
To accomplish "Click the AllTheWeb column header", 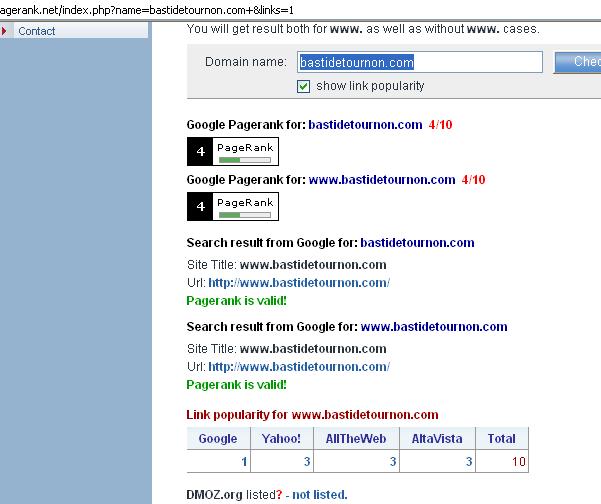I will (356, 438).
